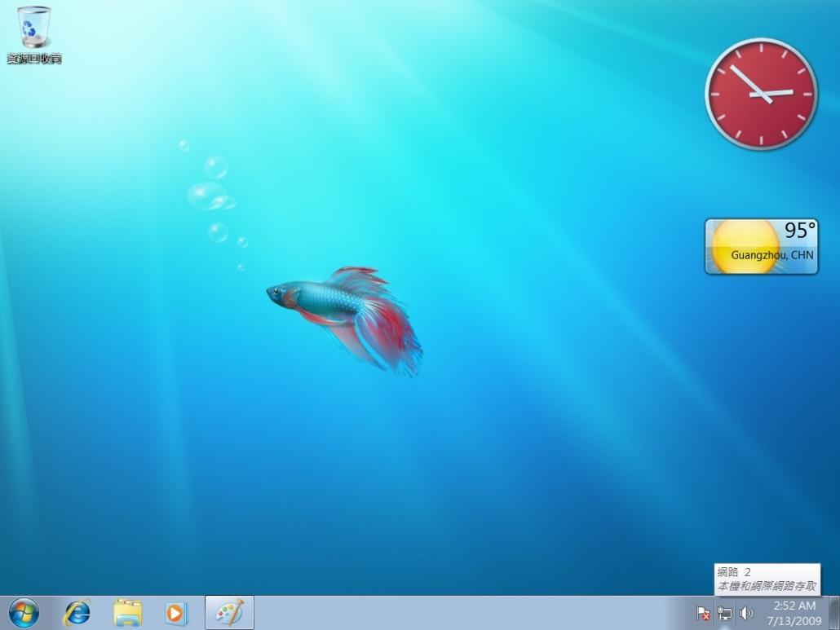The height and width of the screenshot is (630, 840).
Task: Open the Windows Start menu orb
Action: click(x=24, y=612)
